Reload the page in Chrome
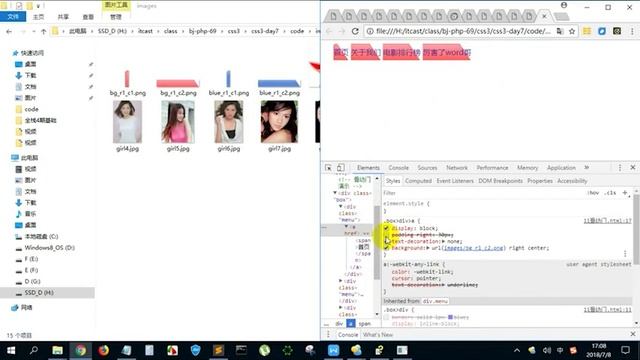 click(355, 31)
